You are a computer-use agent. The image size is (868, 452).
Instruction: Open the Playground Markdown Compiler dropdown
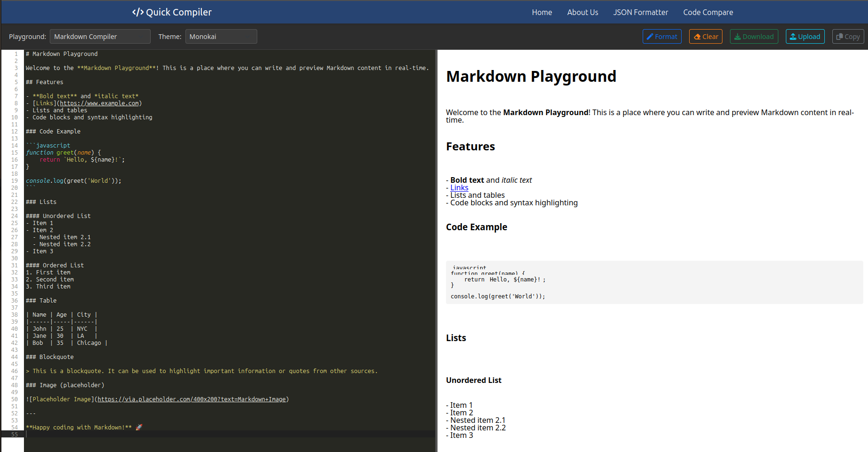[x=100, y=37]
